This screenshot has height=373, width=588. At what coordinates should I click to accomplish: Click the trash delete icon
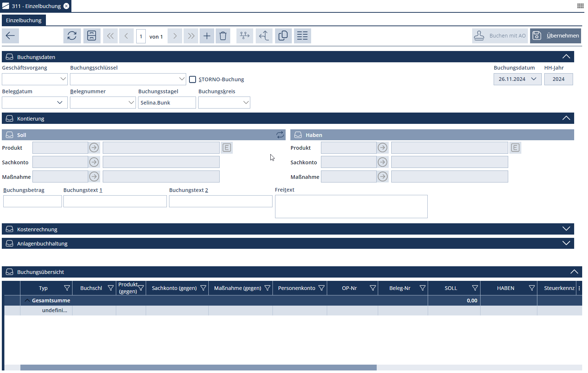click(223, 36)
